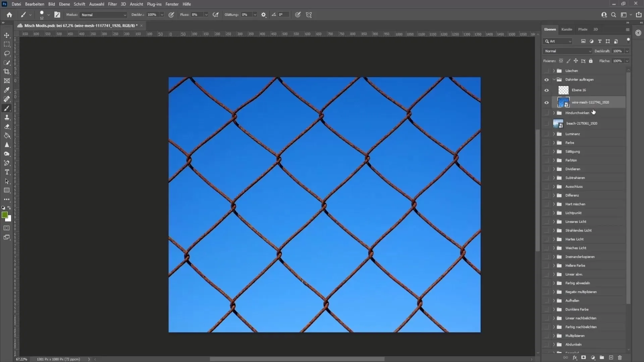
Task: Hide the Ebene 16 layer
Action: coord(546,90)
